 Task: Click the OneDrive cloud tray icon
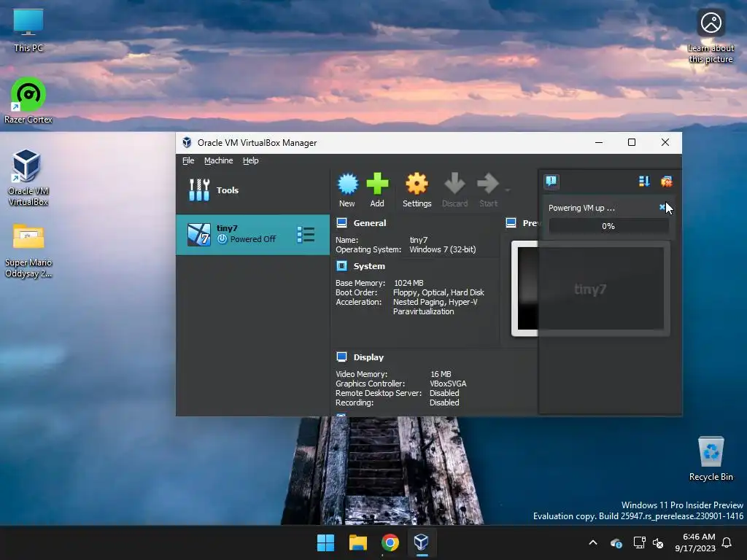point(616,542)
